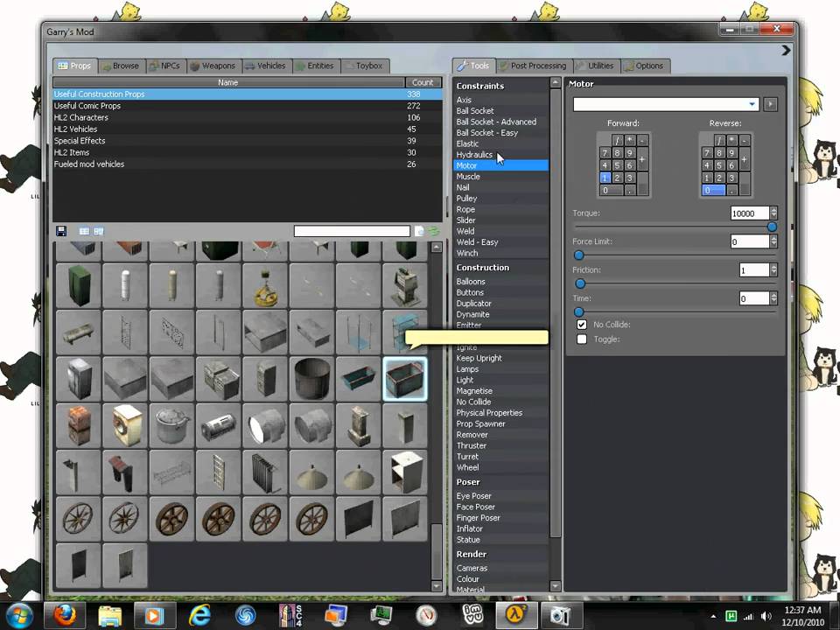Click the Force Limit slider handle
The width and height of the screenshot is (840, 630).
pos(578,255)
